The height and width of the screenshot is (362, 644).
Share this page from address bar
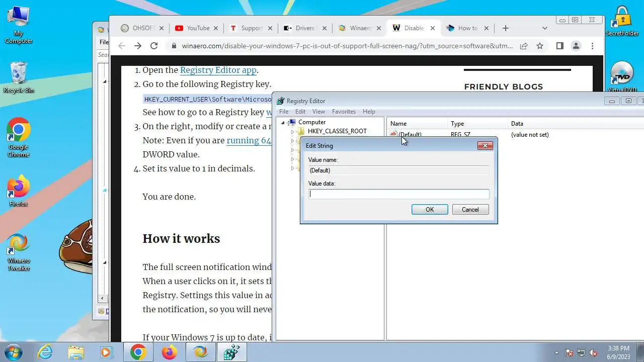click(x=524, y=46)
